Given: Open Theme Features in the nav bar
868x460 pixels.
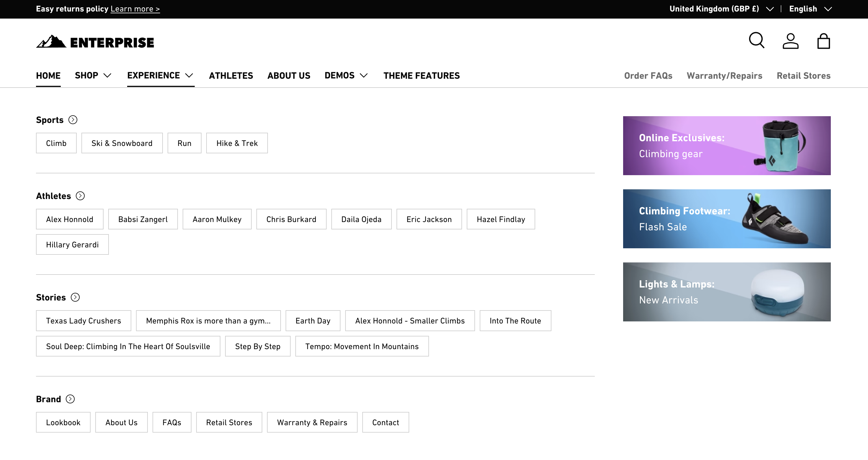Looking at the screenshot, I should (422, 75).
